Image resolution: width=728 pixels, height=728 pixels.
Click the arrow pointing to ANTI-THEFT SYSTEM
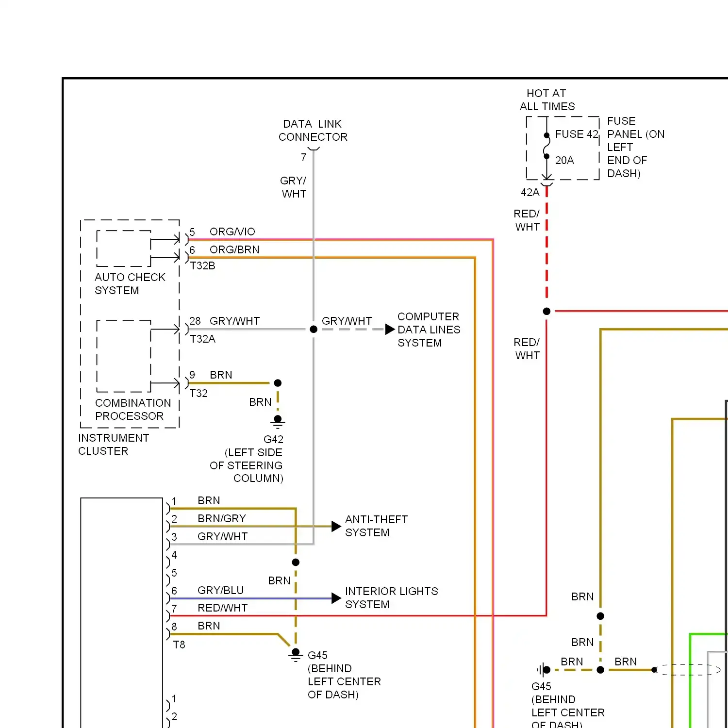pos(336,527)
